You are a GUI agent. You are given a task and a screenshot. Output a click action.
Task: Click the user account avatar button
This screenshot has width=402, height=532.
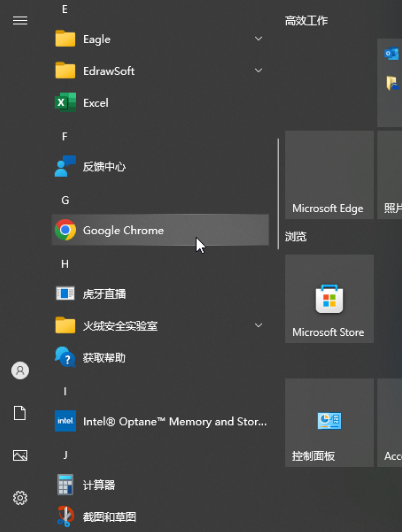coord(20,370)
